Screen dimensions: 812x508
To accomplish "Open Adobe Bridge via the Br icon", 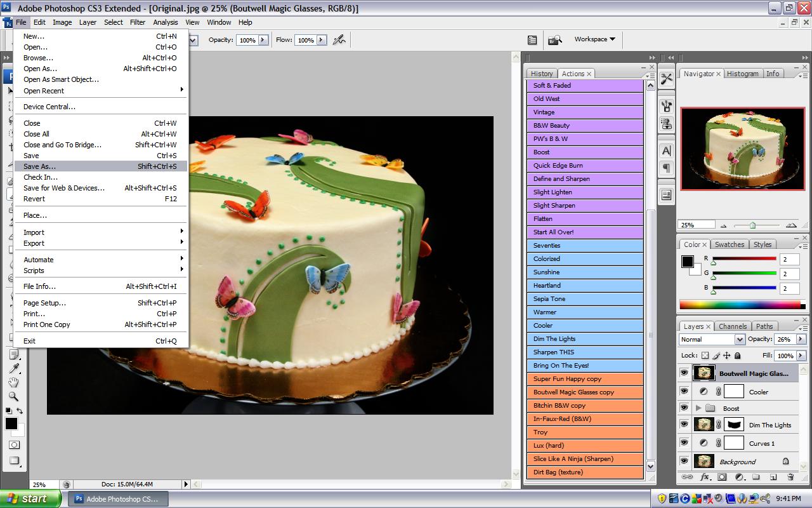I will (554, 40).
